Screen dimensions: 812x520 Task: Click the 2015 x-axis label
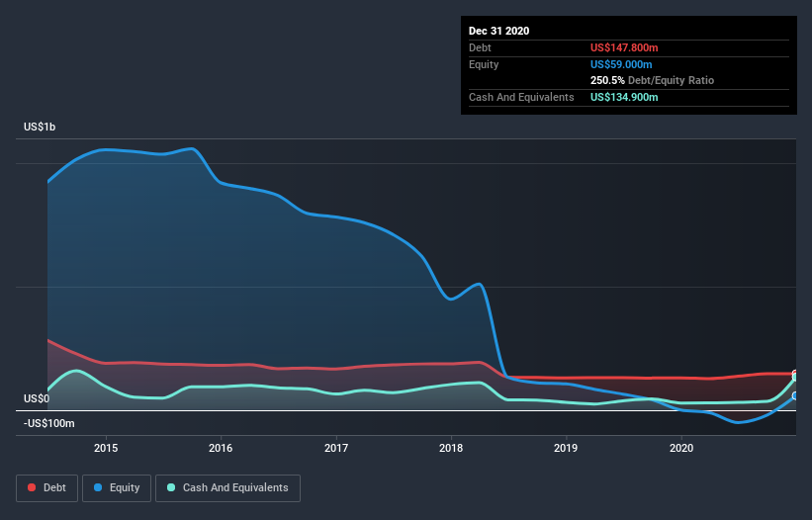(x=106, y=448)
